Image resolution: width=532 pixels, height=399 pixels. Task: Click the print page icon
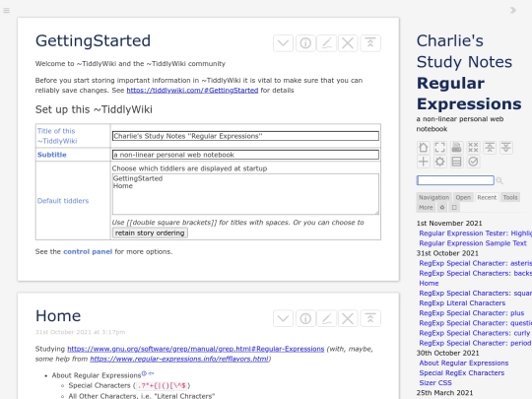[x=456, y=148]
